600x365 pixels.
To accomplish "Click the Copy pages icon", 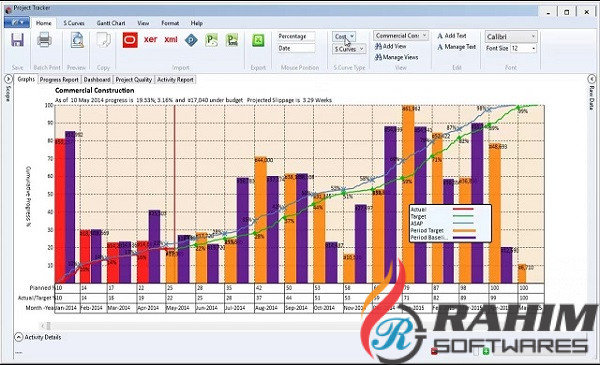I will 103,40.
